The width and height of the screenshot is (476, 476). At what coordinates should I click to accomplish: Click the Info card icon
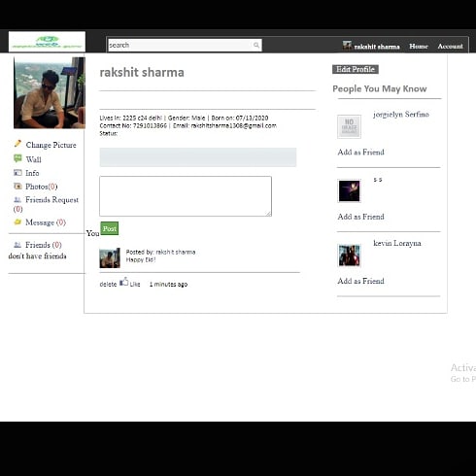[17, 173]
